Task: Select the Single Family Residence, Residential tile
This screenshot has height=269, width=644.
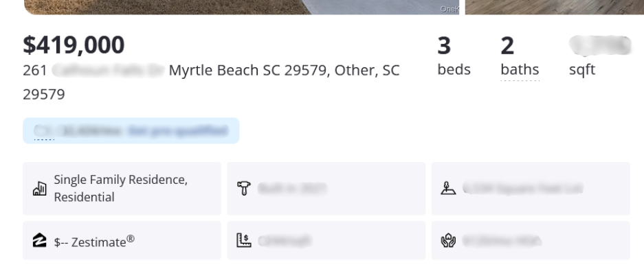Action: pos(122,189)
